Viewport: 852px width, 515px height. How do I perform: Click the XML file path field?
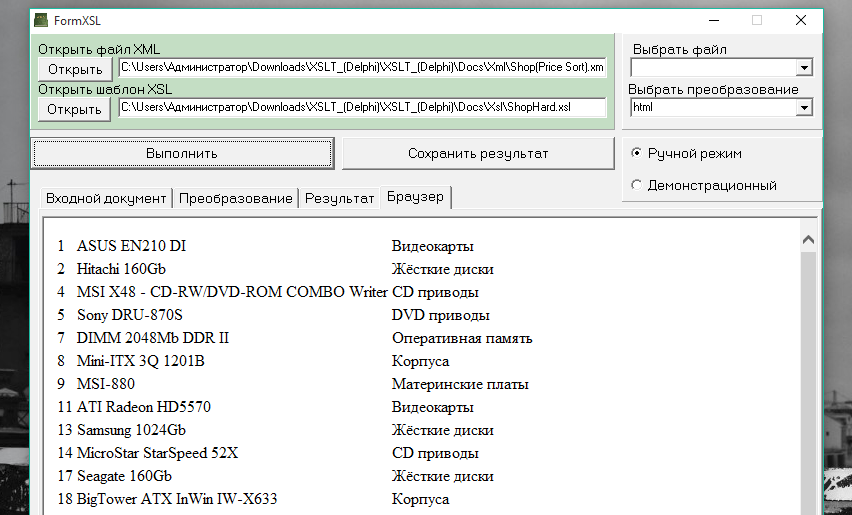(362, 67)
